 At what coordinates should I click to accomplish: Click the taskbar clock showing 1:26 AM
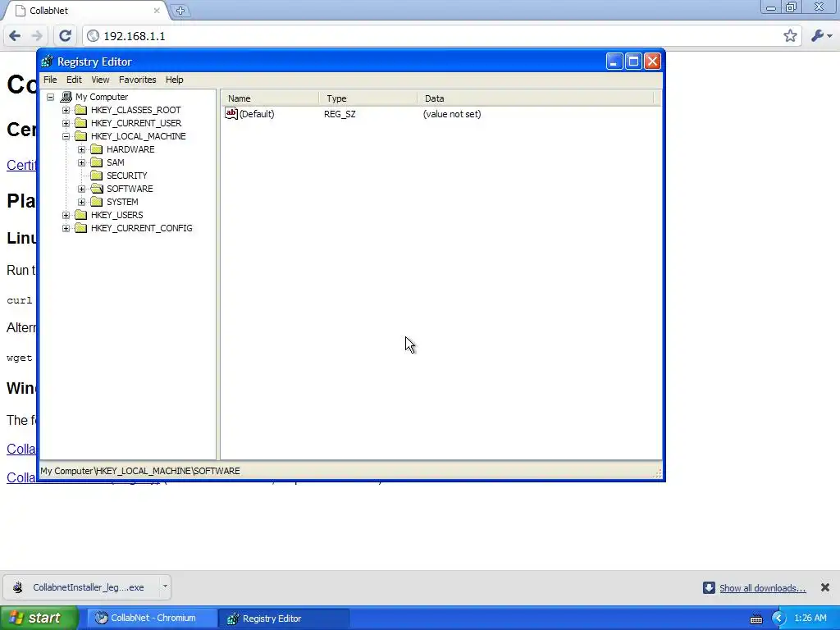(x=810, y=619)
